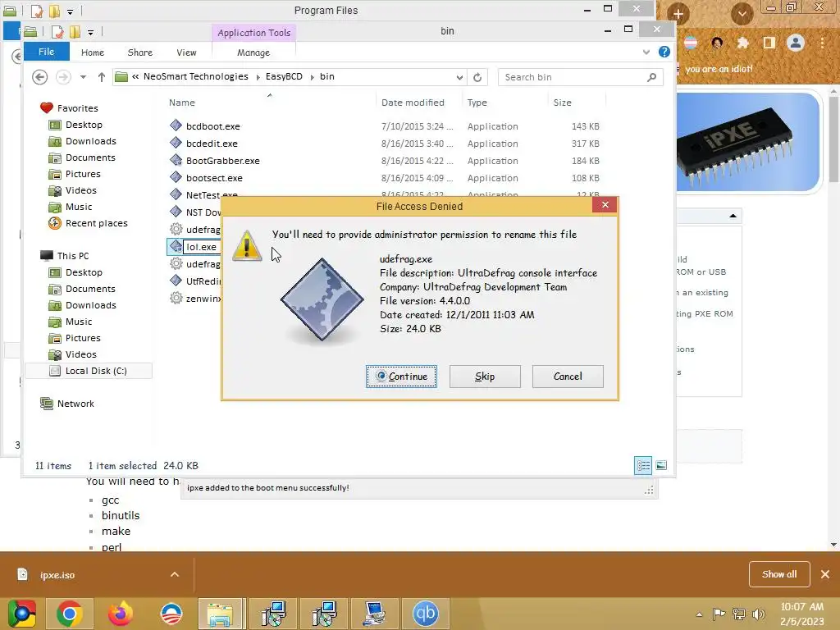Launch Firefox from taskbar
The image size is (840, 630).
pos(120,614)
